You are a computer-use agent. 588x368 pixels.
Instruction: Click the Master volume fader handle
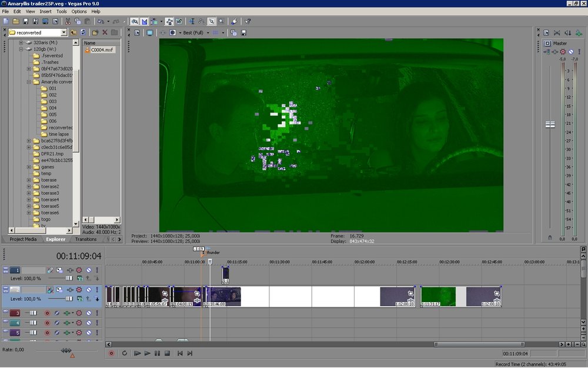click(x=550, y=124)
